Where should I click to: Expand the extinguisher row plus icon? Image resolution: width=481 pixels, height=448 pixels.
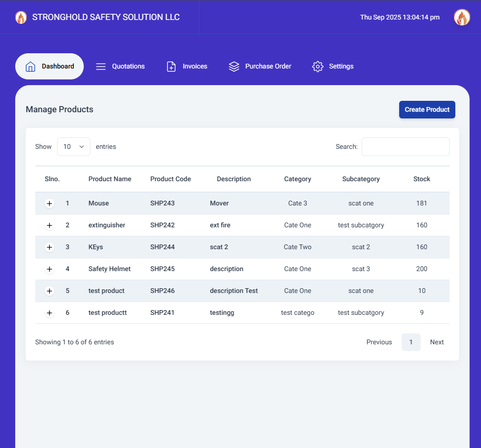point(49,225)
